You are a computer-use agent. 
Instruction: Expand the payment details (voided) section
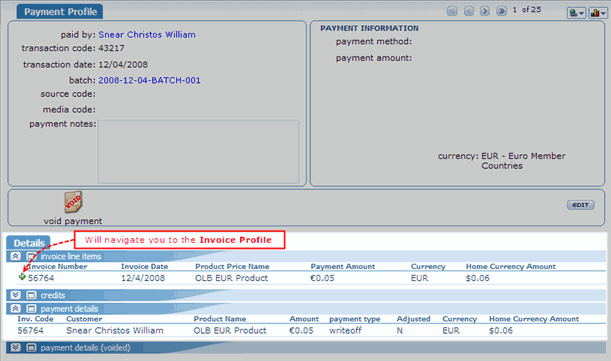coord(16,347)
